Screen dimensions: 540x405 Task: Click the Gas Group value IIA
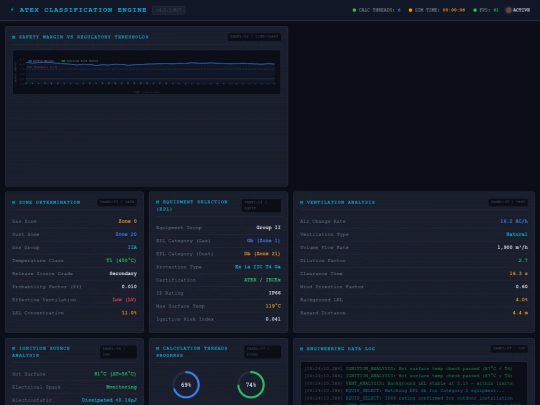click(x=132, y=247)
